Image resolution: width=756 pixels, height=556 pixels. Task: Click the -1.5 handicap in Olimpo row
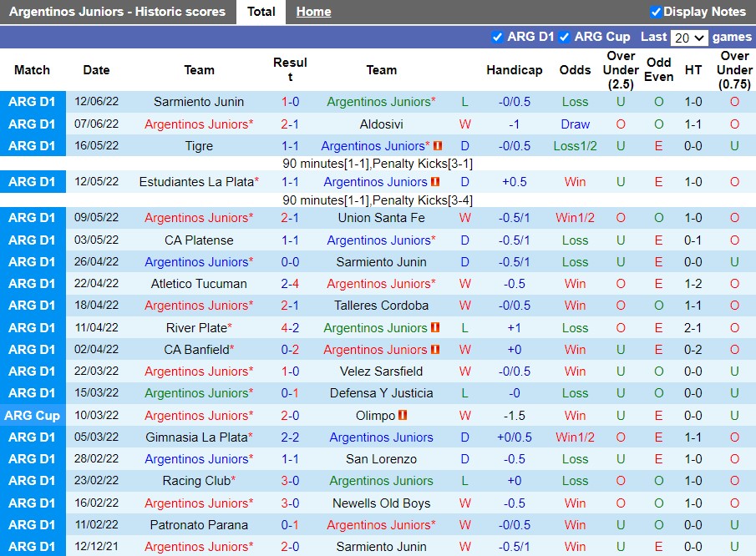point(514,415)
